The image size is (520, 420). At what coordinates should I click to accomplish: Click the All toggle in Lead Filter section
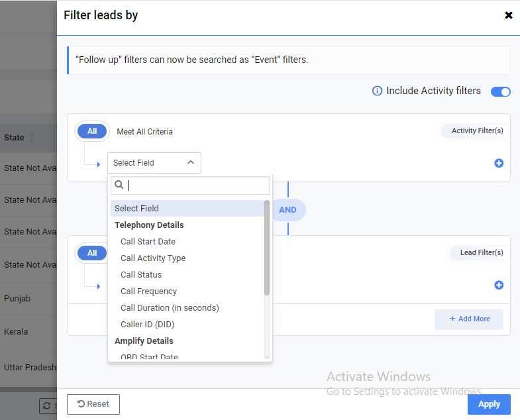click(x=92, y=253)
